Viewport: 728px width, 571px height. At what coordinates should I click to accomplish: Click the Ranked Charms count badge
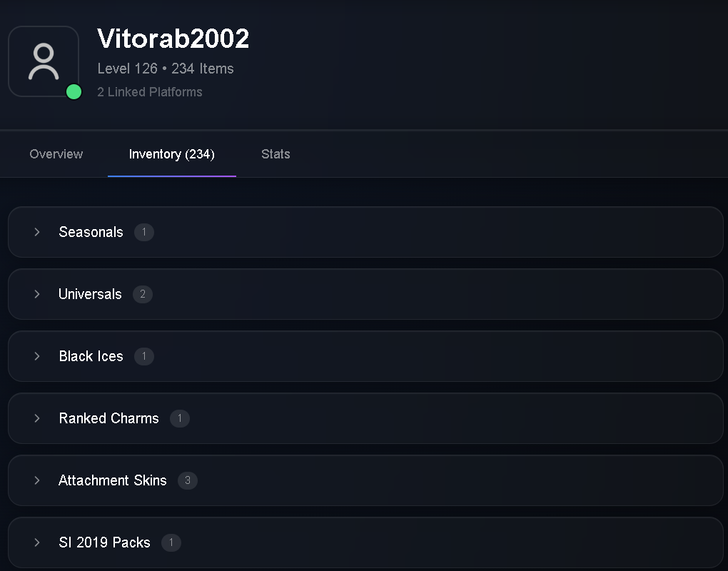180,418
